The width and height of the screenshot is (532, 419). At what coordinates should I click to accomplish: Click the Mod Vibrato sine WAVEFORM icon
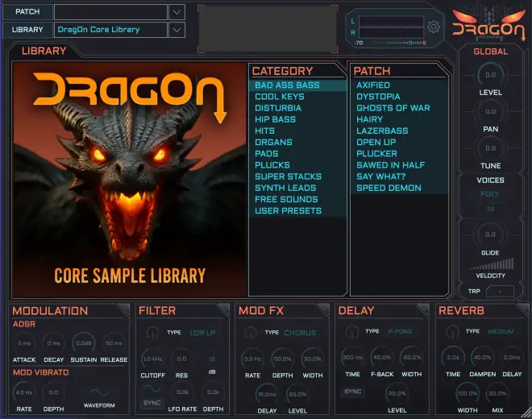(99, 393)
